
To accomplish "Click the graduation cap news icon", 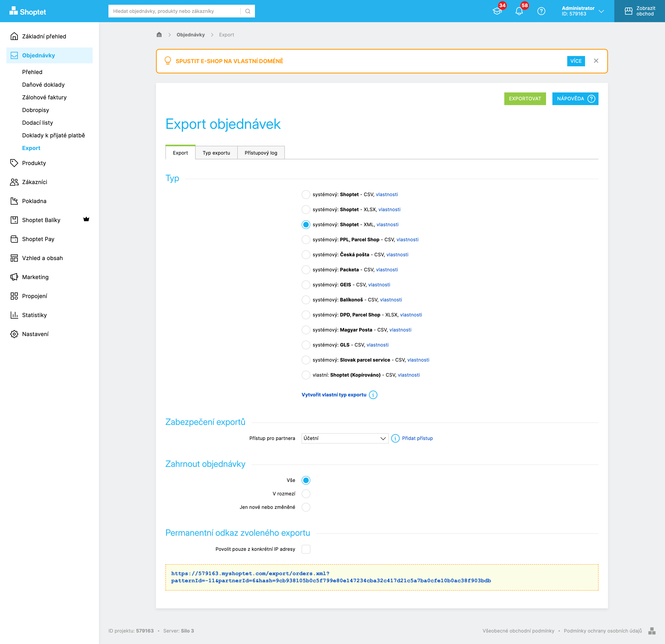I will click(497, 11).
